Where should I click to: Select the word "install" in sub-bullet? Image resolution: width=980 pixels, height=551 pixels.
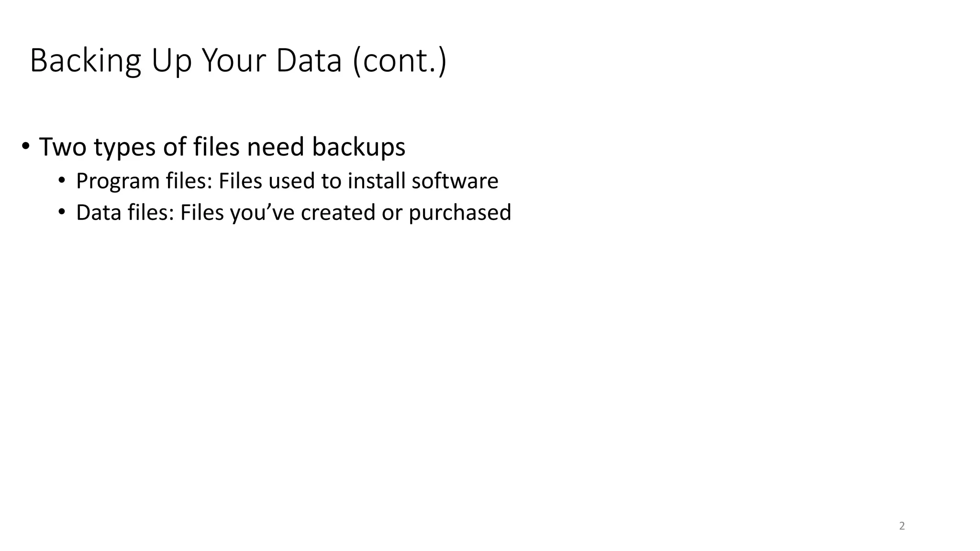tap(377, 181)
